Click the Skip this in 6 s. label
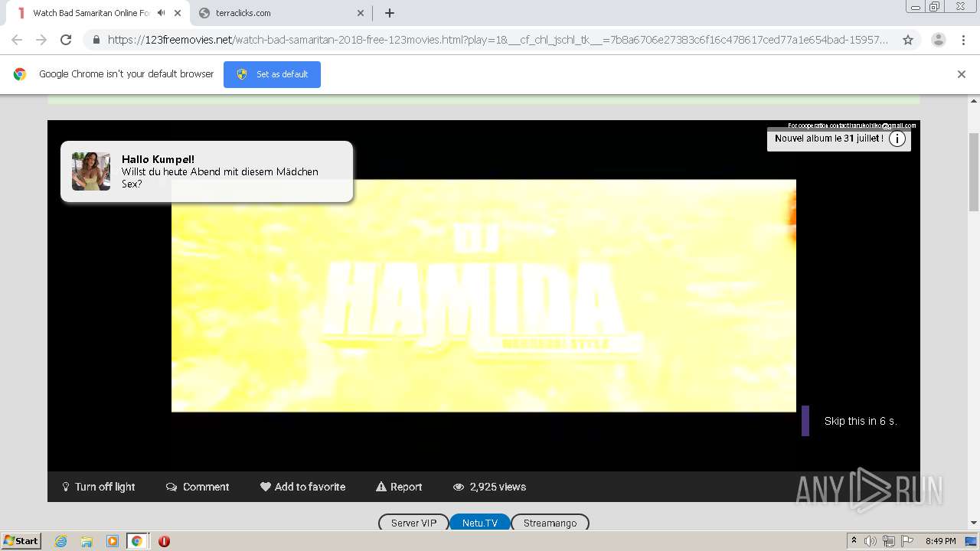The width and height of the screenshot is (980, 551). (861, 421)
